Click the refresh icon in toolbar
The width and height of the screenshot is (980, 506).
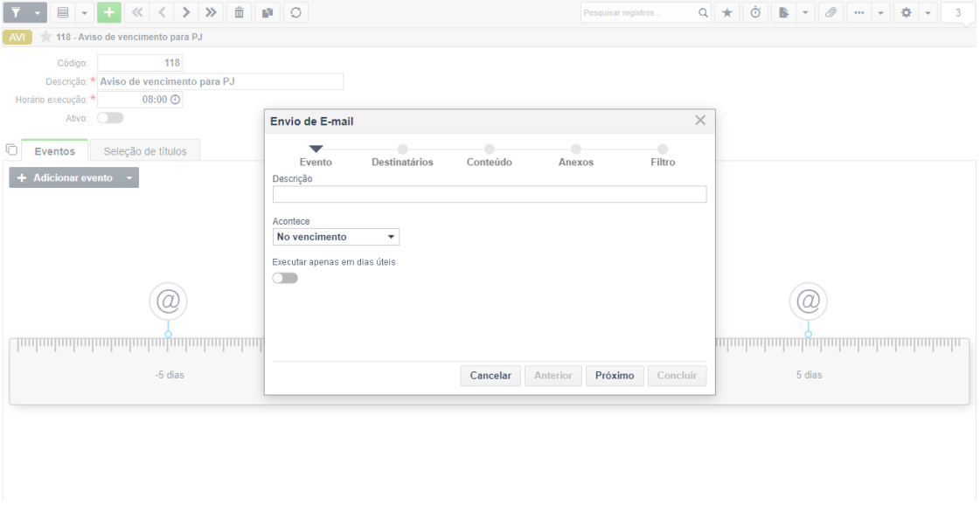[x=296, y=12]
